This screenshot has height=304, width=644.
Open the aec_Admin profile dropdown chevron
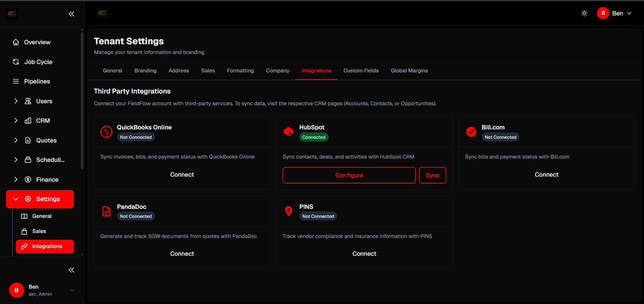point(72,290)
